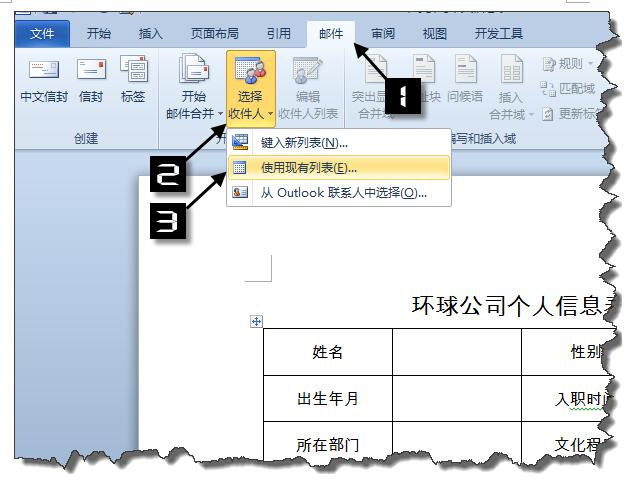This screenshot has height=480, width=625.
Task: Open the Page Layout (页面布局) tab
Action: [215, 33]
